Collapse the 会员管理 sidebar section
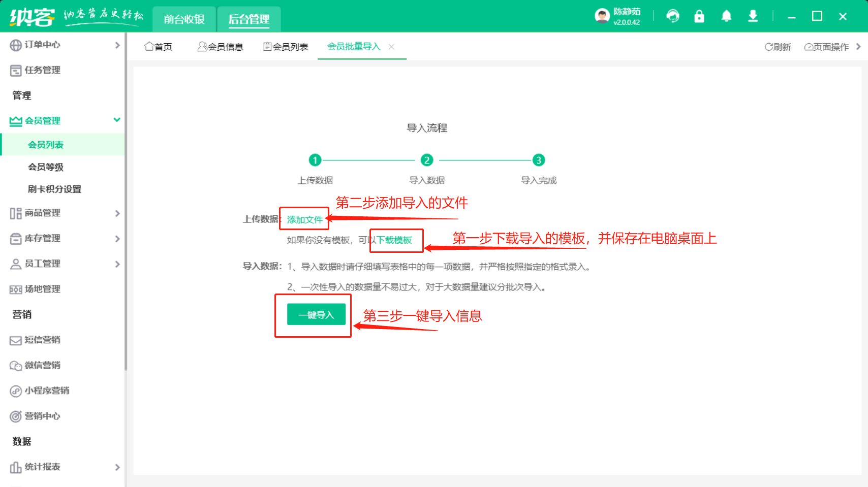The height and width of the screenshot is (487, 868). pyautogui.click(x=64, y=120)
